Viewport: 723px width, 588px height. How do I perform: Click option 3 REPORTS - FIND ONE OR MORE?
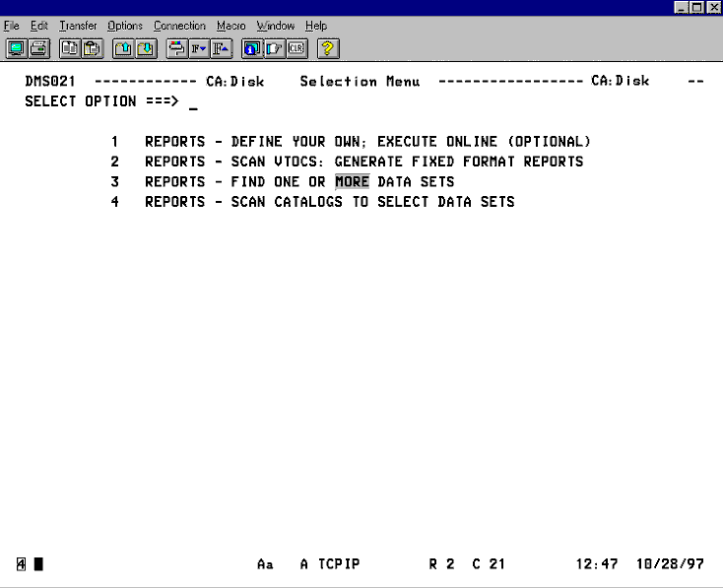pyautogui.click(x=282, y=182)
